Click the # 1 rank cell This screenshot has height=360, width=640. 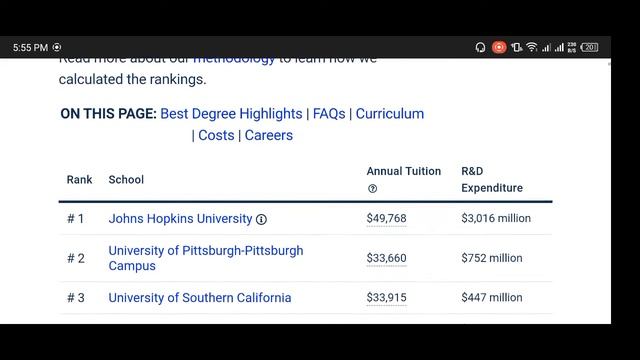(76, 219)
